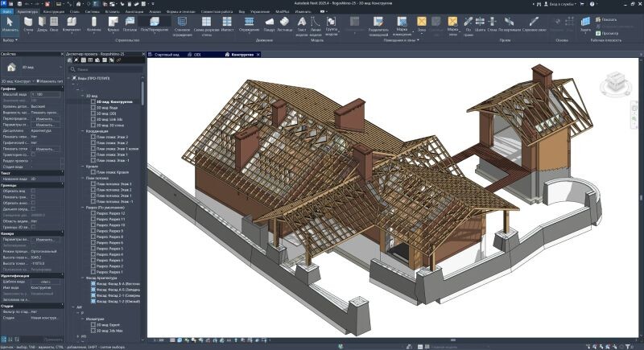Select 3D вид: ODI in project browser

click(x=106, y=113)
